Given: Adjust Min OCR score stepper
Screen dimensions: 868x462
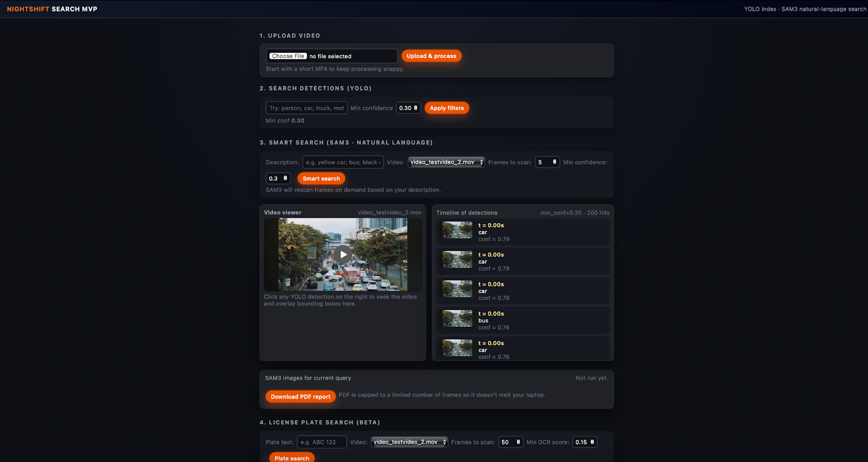Looking at the screenshot, I should coord(592,442).
